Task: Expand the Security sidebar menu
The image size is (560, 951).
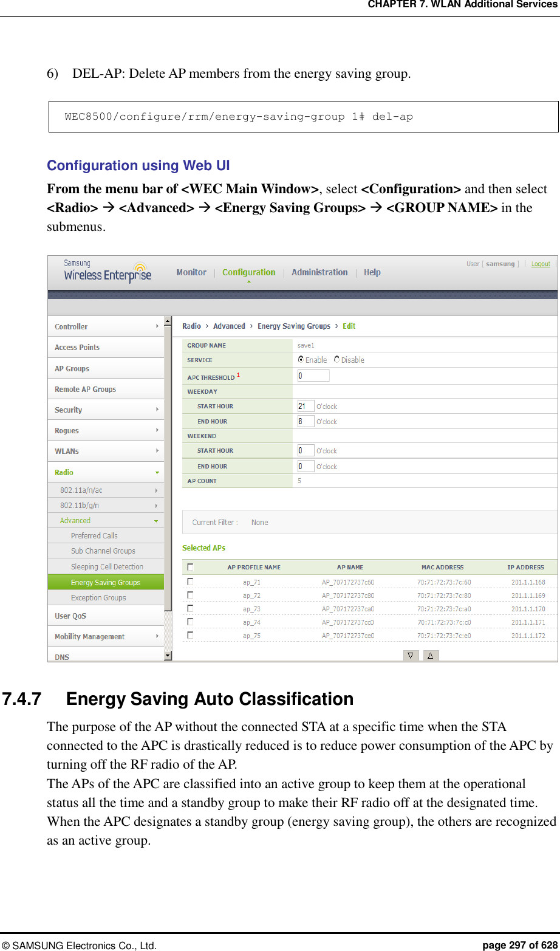Action: point(106,410)
